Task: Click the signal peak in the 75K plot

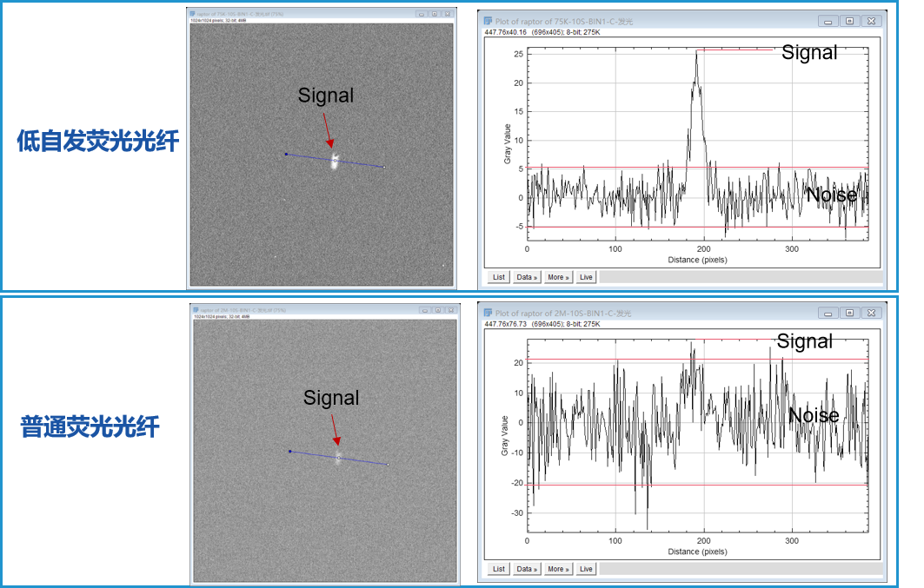Action: pyautogui.click(x=696, y=54)
